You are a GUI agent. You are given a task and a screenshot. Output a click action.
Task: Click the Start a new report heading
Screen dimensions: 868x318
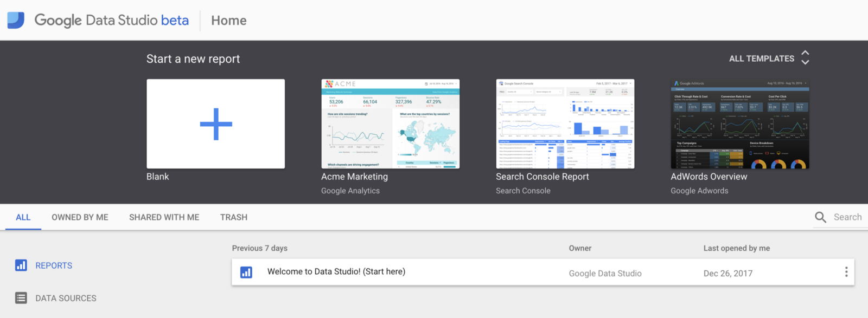(x=193, y=59)
